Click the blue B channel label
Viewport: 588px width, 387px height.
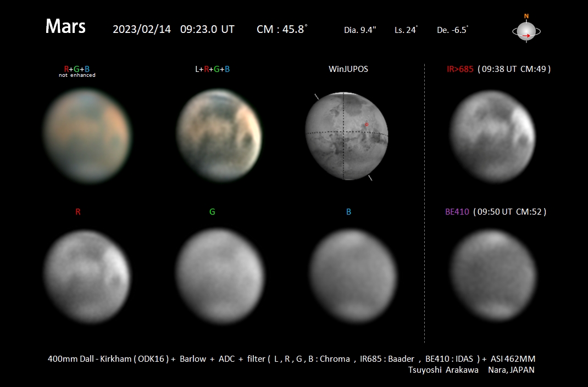click(x=349, y=212)
